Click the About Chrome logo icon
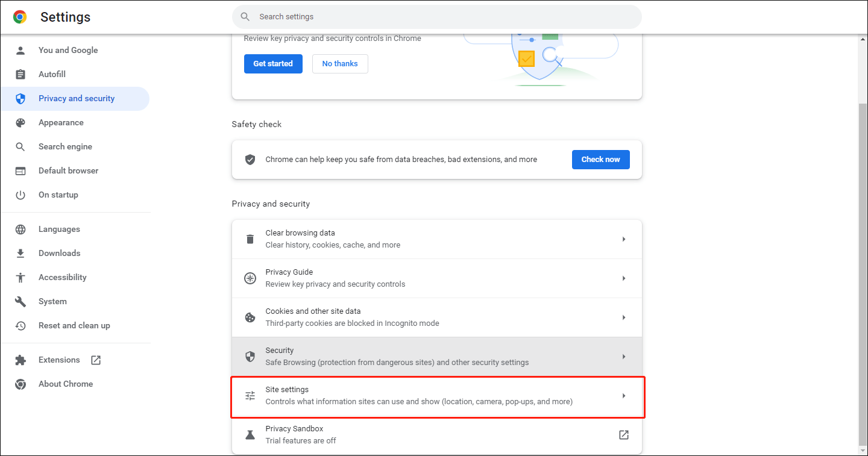The height and width of the screenshot is (456, 868). 20,384
